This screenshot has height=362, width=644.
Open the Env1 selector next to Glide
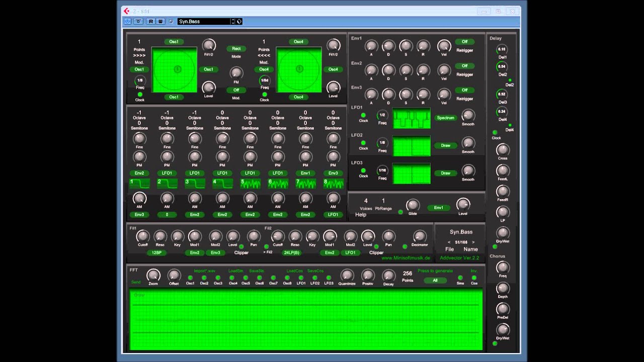pyautogui.click(x=438, y=208)
